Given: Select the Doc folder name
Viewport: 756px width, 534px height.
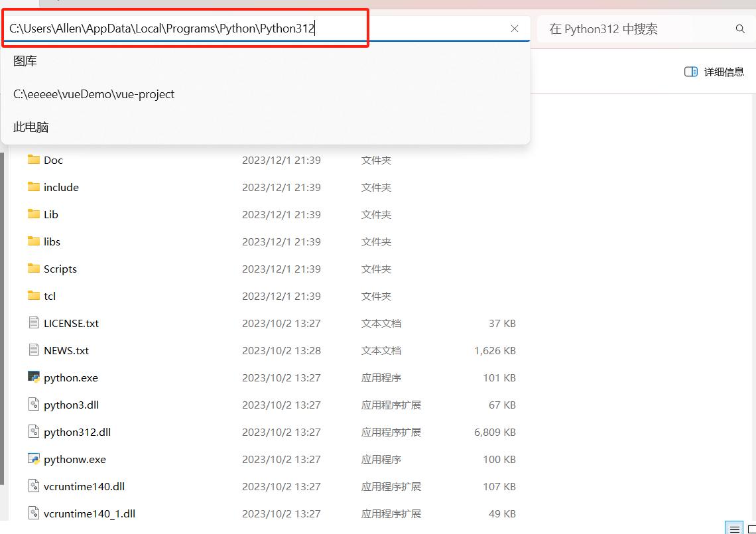Looking at the screenshot, I should point(53,160).
